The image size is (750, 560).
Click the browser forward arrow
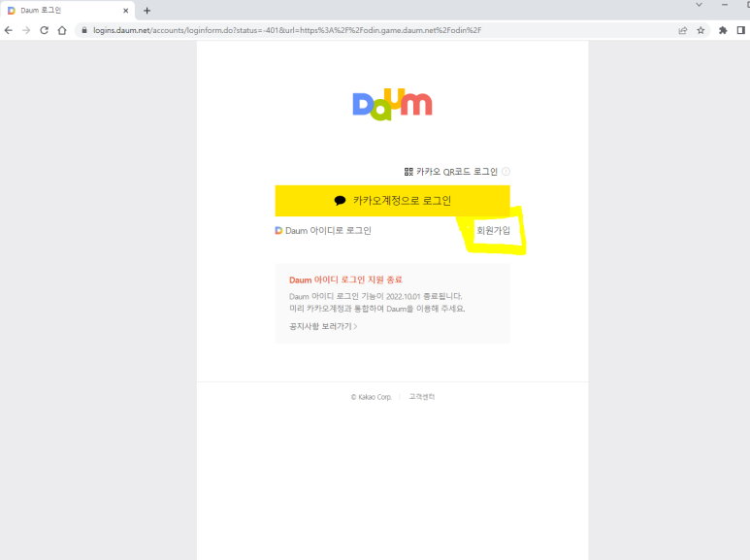[26, 30]
